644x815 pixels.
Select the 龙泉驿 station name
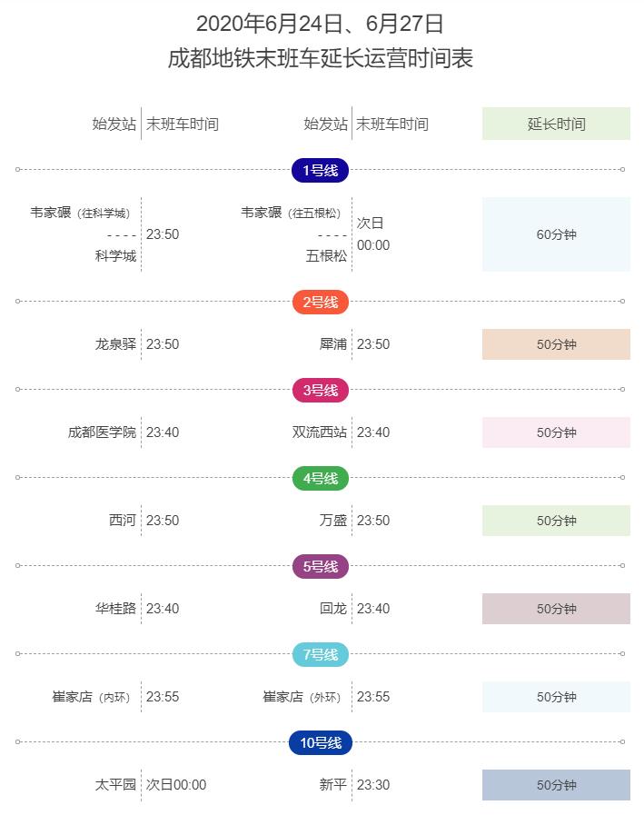coord(115,344)
